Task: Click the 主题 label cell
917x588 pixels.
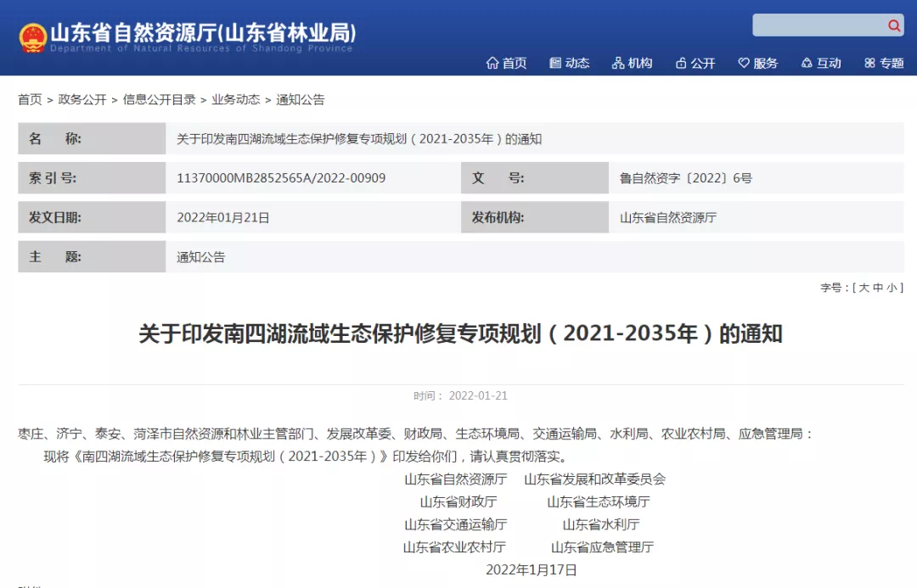Action: [x=92, y=256]
